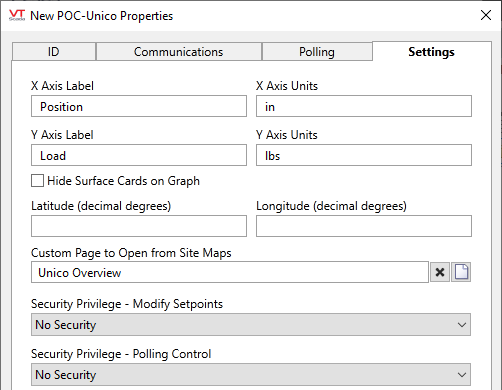
Task: Click the Y Axis Label field containing Load
Action: tap(139, 155)
